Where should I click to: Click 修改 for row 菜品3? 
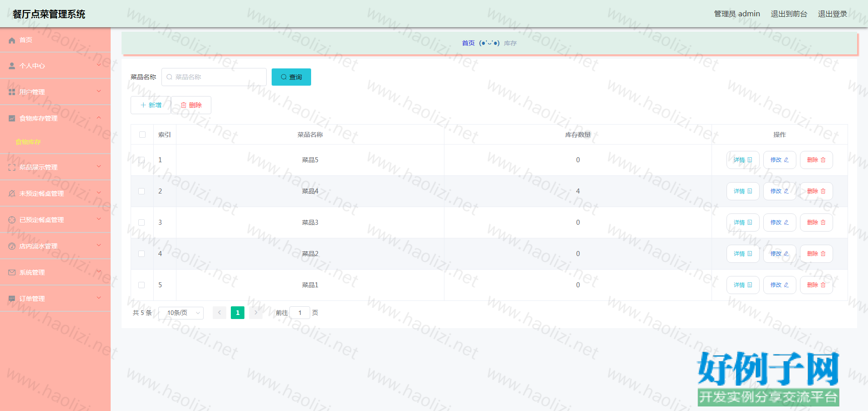779,222
